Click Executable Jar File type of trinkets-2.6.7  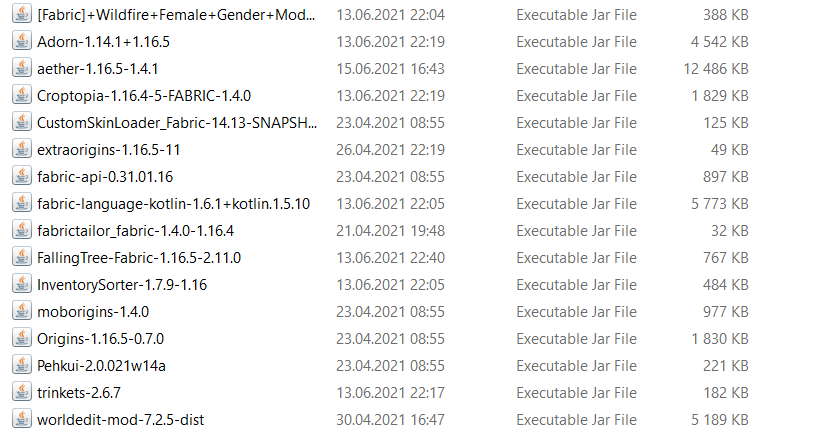pyautogui.click(x=576, y=393)
